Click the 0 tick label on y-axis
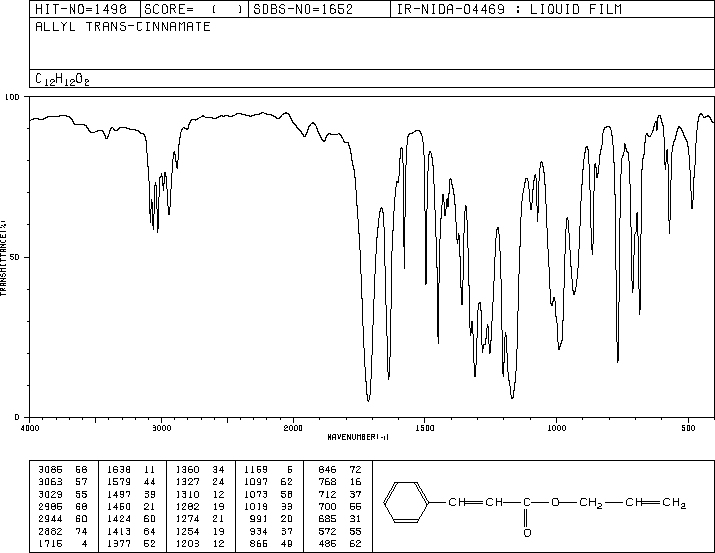 click(17, 417)
